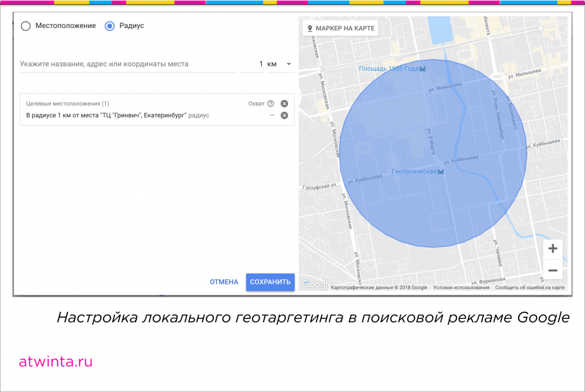Zoom in the map with plus button
The image size is (585, 392).
click(x=553, y=249)
